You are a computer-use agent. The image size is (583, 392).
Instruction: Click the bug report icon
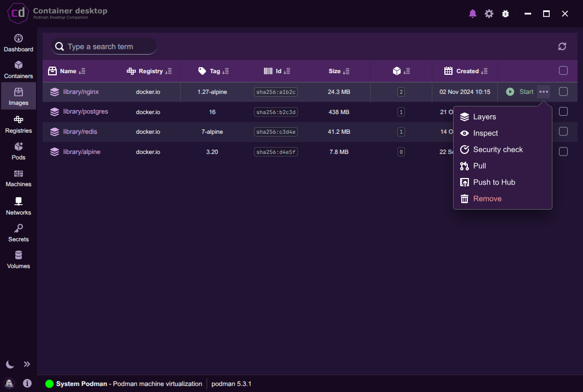tap(505, 14)
